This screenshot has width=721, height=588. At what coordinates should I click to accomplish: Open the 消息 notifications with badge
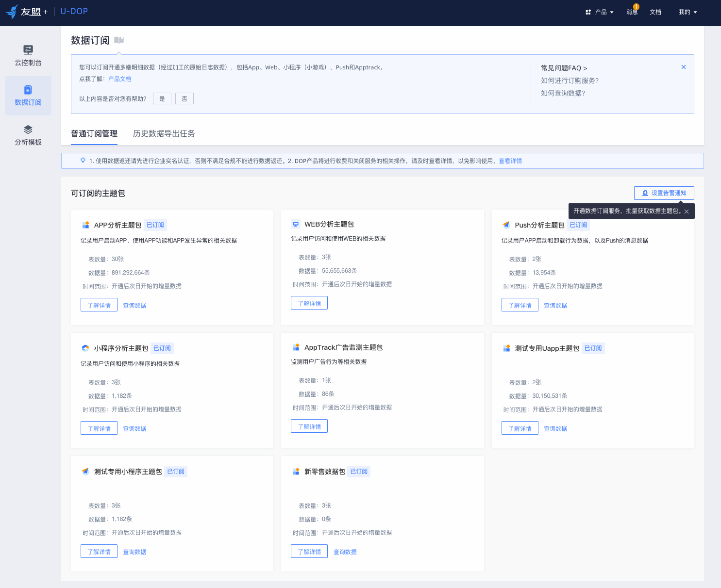pyautogui.click(x=632, y=12)
